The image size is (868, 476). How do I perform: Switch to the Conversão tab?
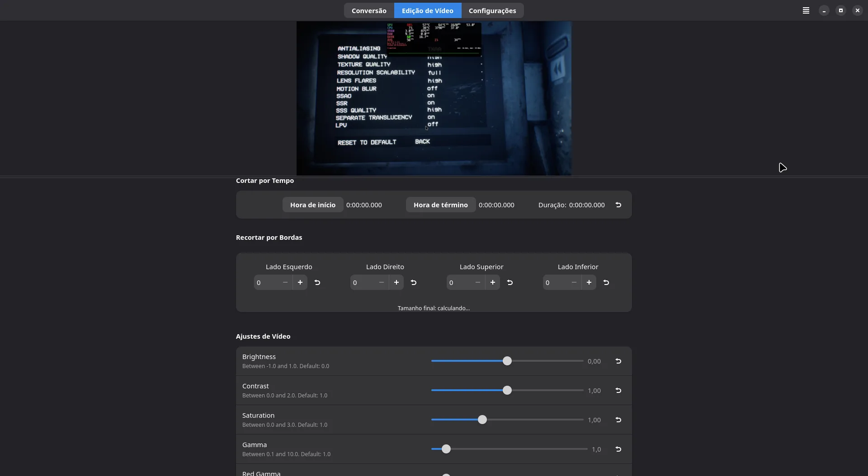pos(369,10)
